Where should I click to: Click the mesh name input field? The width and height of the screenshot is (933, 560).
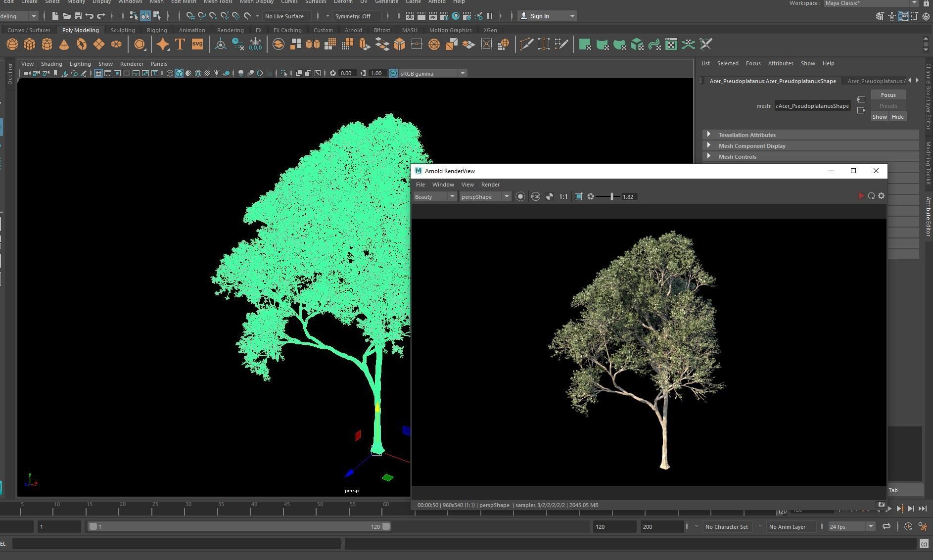pyautogui.click(x=812, y=106)
